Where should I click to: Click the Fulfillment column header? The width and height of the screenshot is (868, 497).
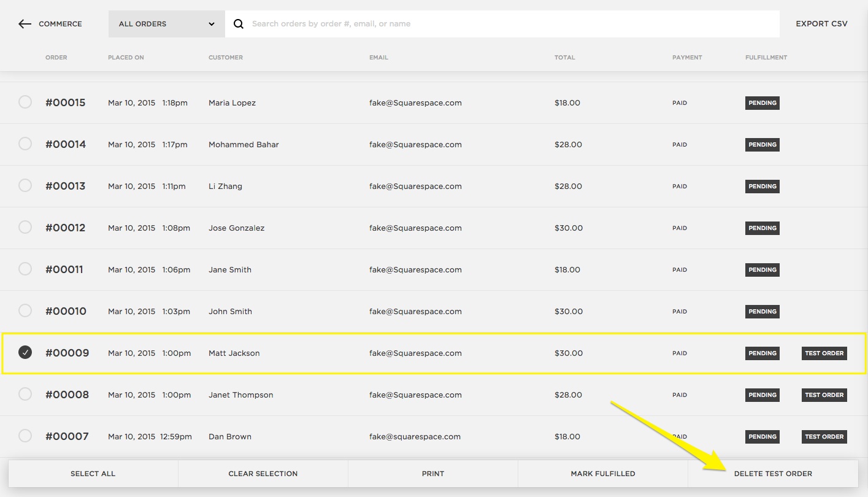pos(766,58)
